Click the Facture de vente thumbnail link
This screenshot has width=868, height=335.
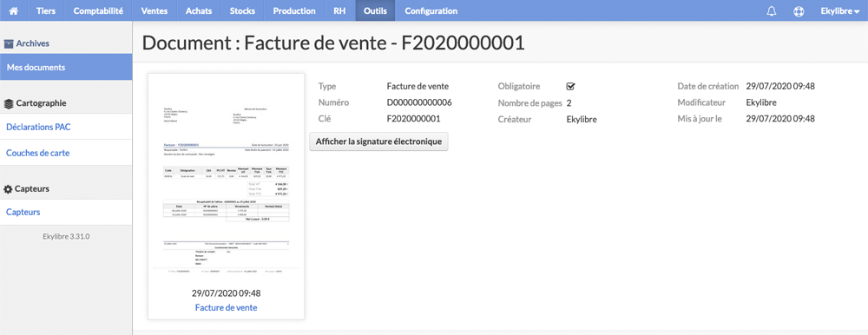[x=226, y=307]
